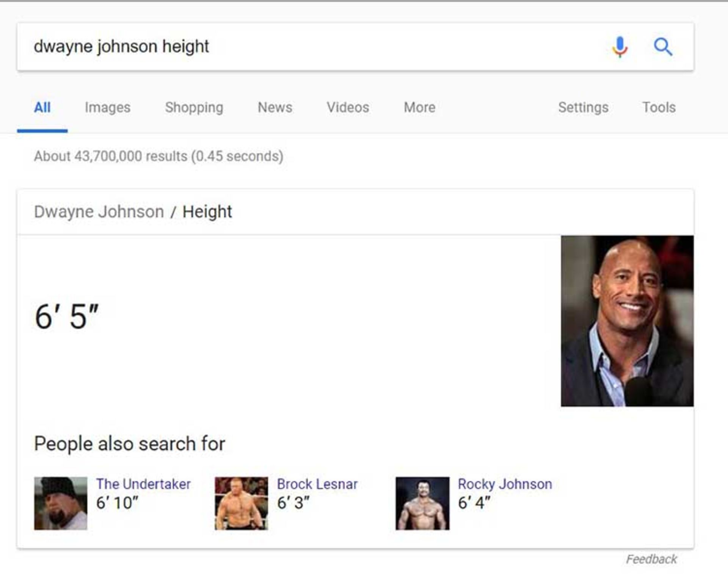The height and width of the screenshot is (584, 728).
Task: Click the blue magnifying glass search icon
Action: [x=663, y=47]
